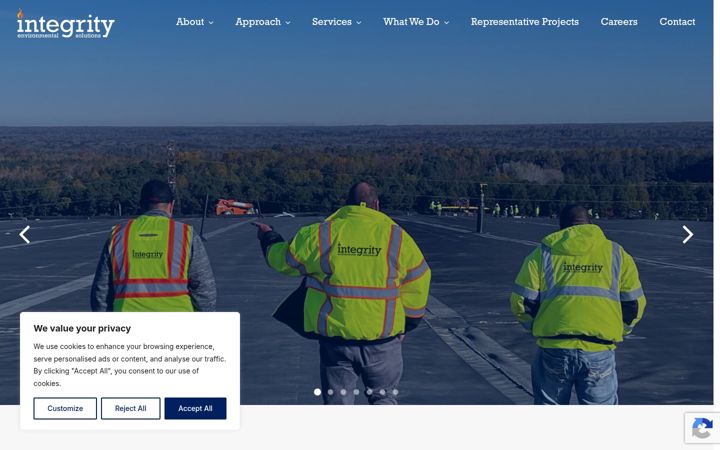Image resolution: width=720 pixels, height=450 pixels.
Task: Select the fifth slide dot
Action: [369, 392]
